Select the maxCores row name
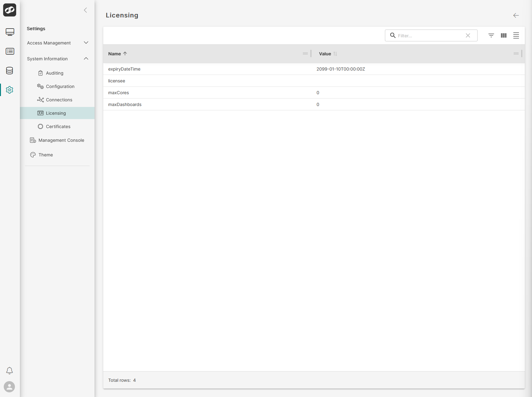Viewport: 532px width, 397px height. pos(118,93)
